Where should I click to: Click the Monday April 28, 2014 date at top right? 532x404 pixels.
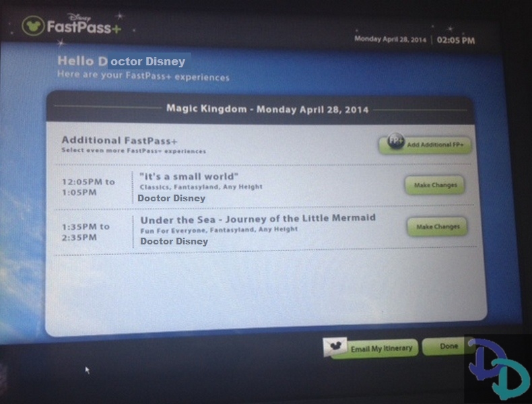(x=391, y=39)
